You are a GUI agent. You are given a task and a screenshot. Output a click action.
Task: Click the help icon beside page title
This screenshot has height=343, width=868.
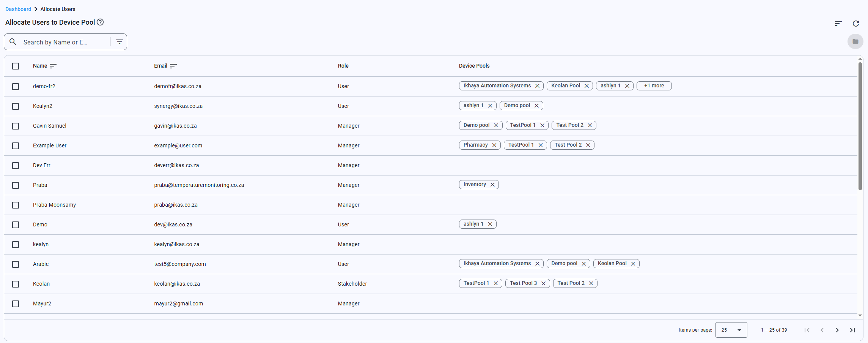pos(100,22)
